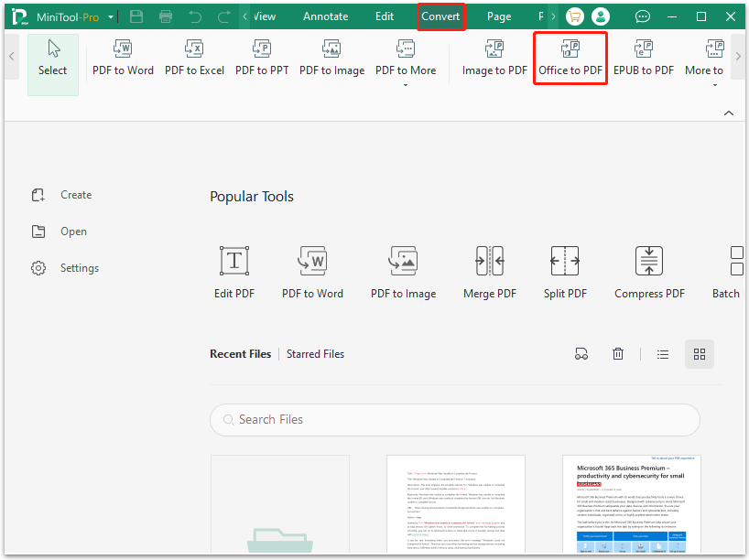Screen dimensions: 749x560
Task: Click inside the Search Files field
Action: click(x=455, y=420)
